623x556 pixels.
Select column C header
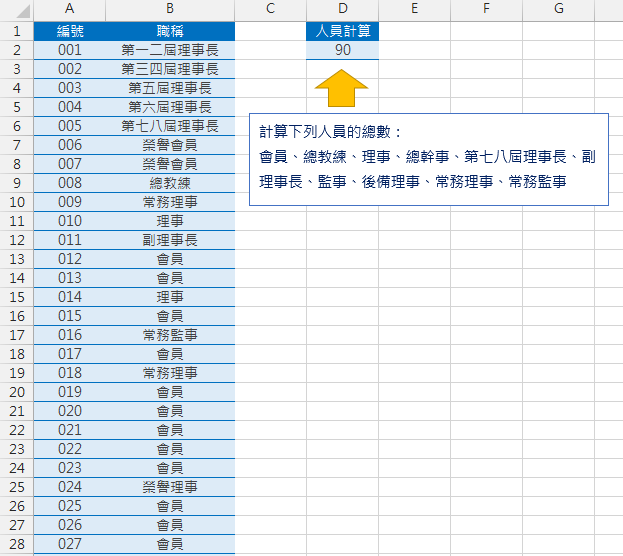point(271,9)
